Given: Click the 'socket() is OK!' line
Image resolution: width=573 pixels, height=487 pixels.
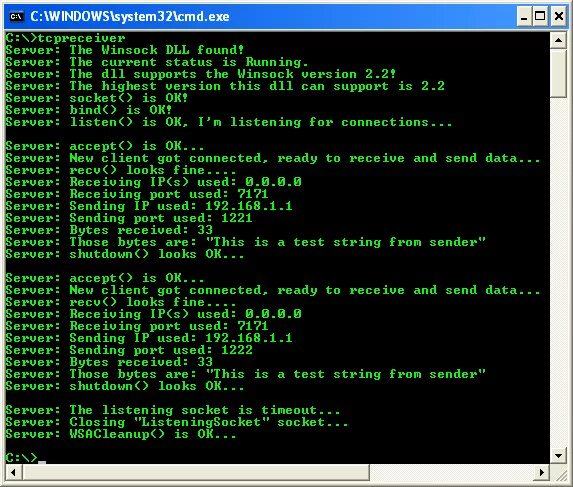Looking at the screenshot, I should pyautogui.click(x=97, y=98).
